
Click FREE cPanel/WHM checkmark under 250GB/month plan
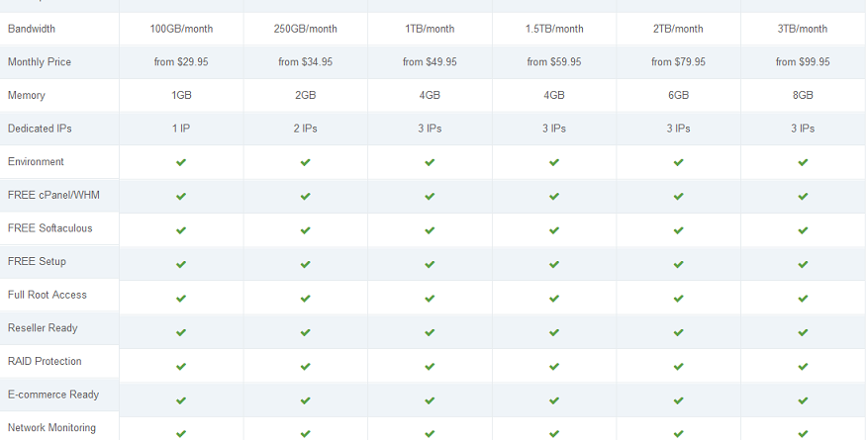click(305, 196)
